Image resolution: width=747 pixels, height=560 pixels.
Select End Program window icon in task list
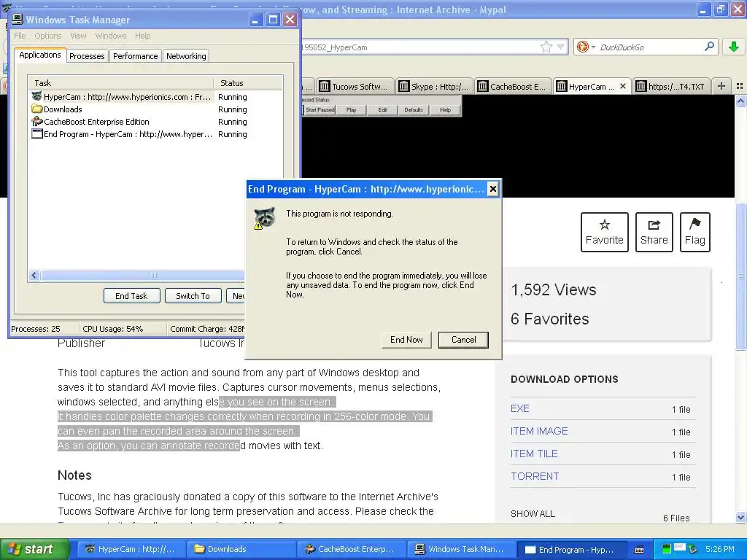point(37,134)
